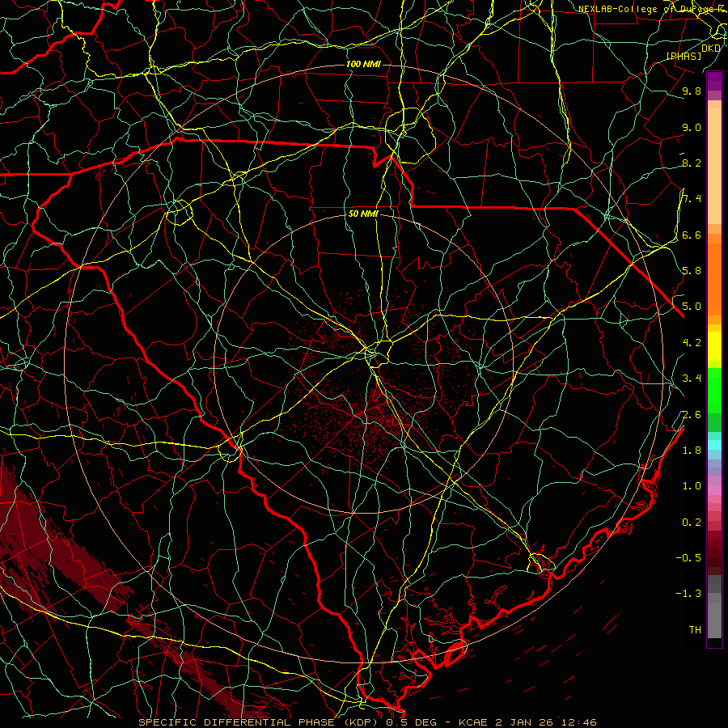
Task: Click the pink segment of the color bar
Action: [x=714, y=490]
